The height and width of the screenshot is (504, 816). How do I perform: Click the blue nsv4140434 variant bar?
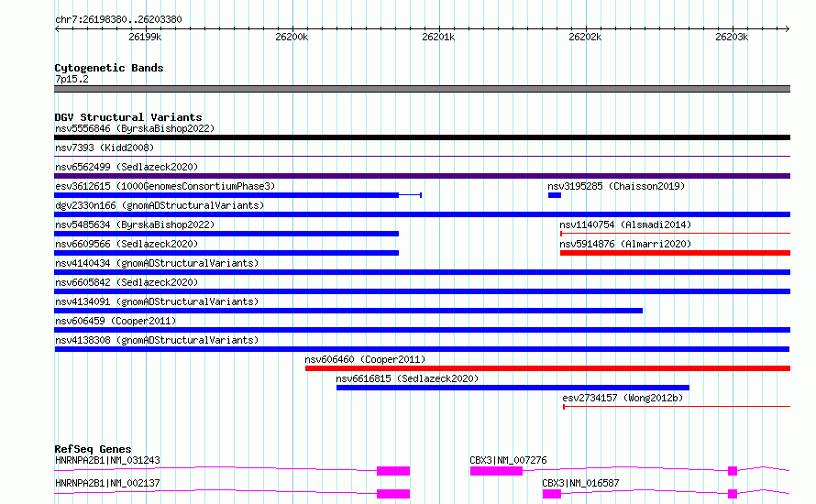[x=422, y=272]
